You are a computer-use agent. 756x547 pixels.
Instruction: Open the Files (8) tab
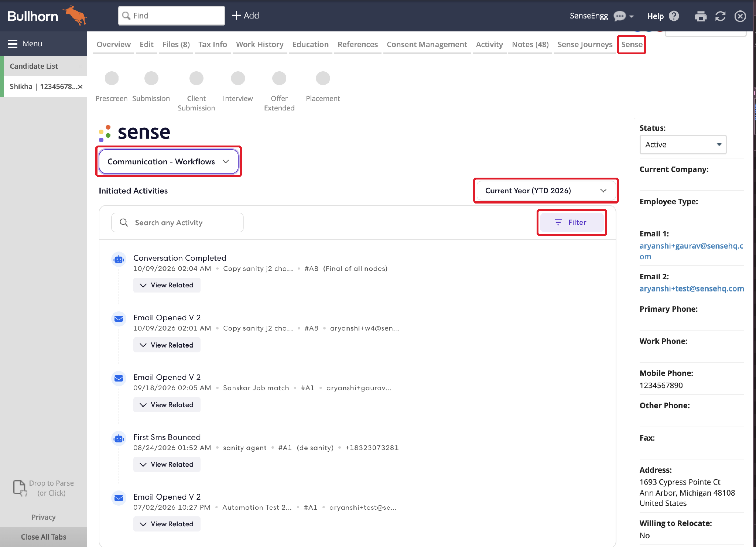[x=176, y=45]
